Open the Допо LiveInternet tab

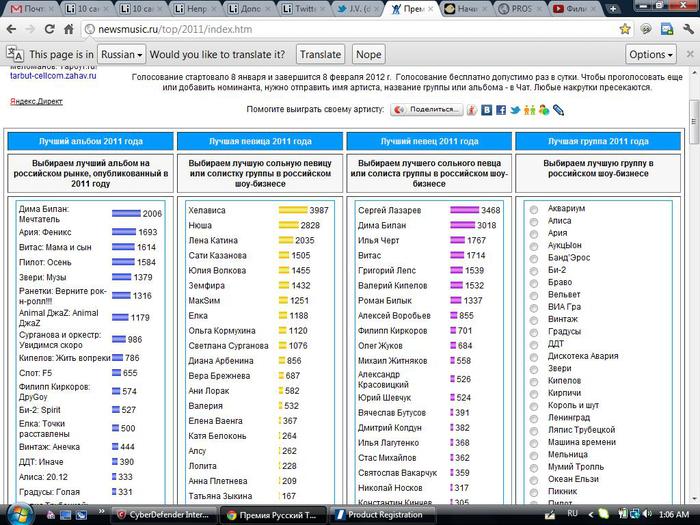click(249, 8)
